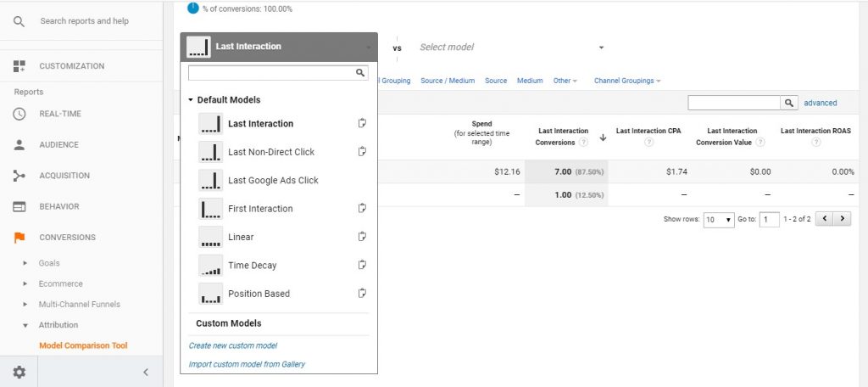Viewport: 868px width, 387px height.
Task: Select the Linear model
Action: pos(241,237)
